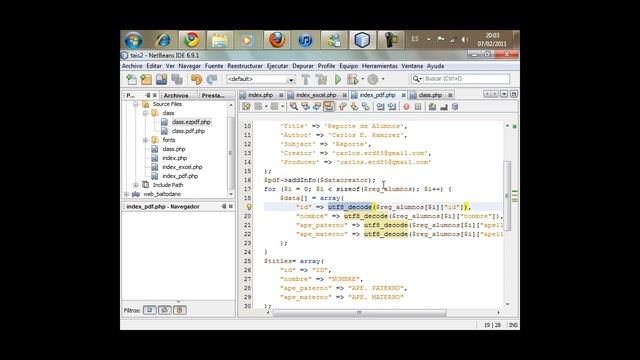Click the Shift Line Right icon

coord(392,107)
